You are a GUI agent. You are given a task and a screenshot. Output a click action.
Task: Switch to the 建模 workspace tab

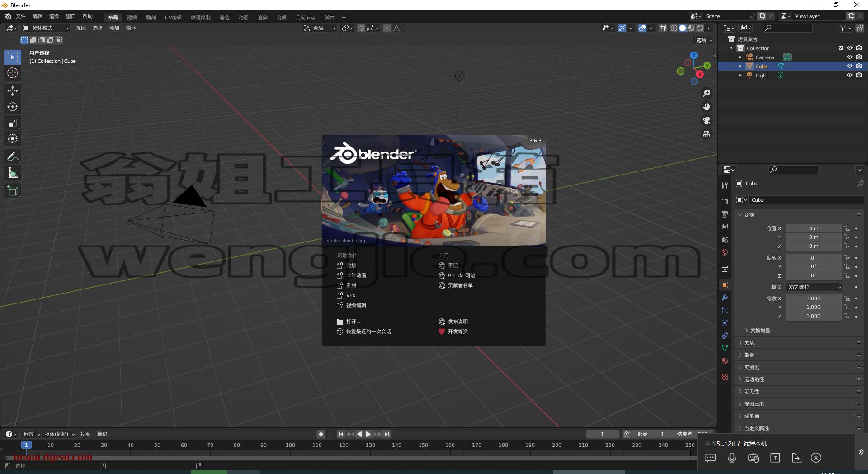[132, 18]
